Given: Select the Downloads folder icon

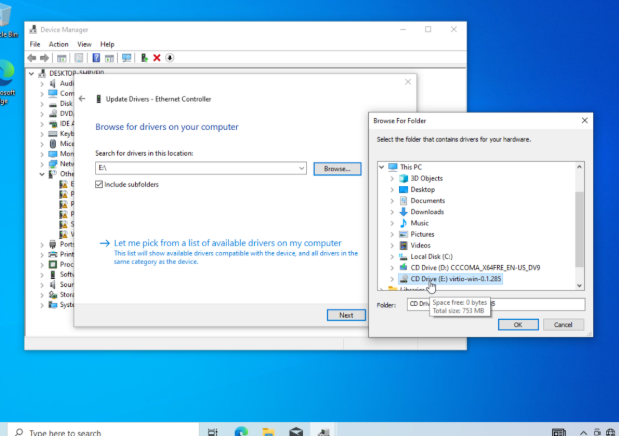Looking at the screenshot, I should 403,211.
